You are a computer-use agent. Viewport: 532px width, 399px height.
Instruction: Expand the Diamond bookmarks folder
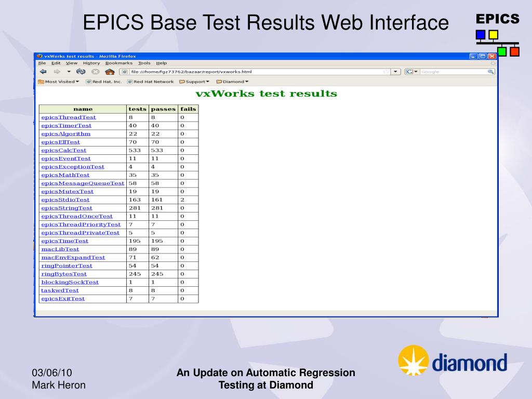pyautogui.click(x=232, y=82)
